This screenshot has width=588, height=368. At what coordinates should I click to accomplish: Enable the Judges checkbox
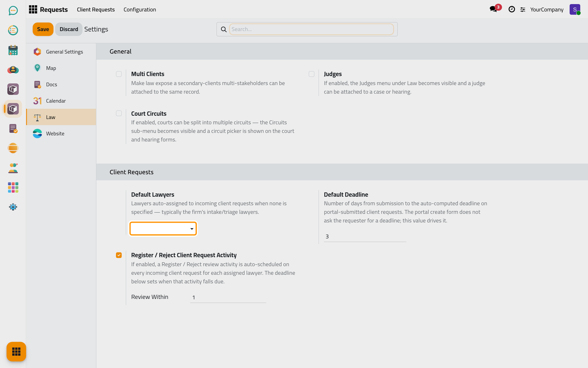pos(311,74)
